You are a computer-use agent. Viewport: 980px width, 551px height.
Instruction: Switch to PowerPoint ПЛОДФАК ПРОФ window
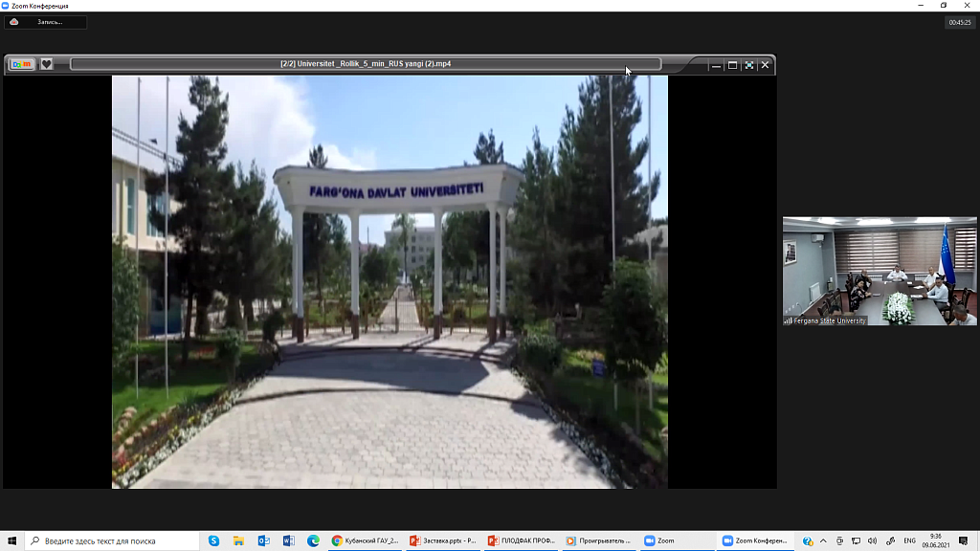[522, 541]
